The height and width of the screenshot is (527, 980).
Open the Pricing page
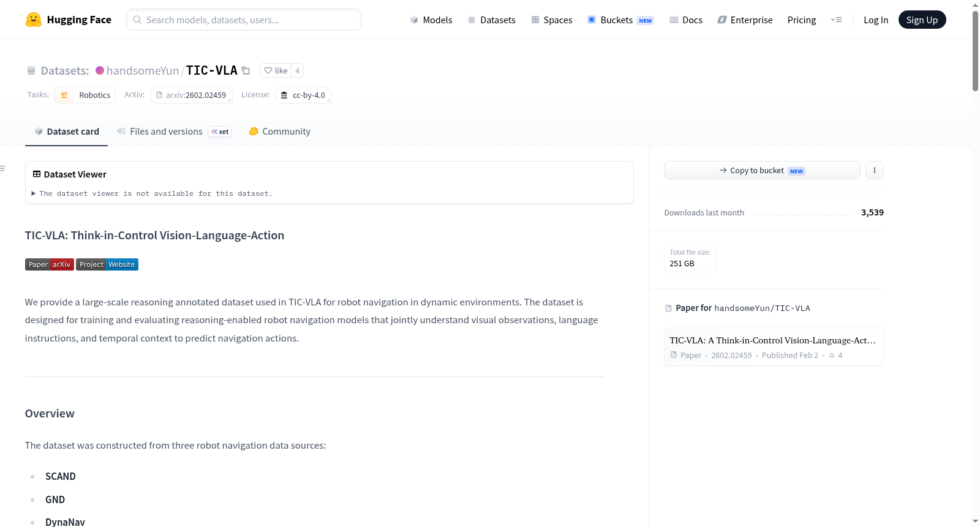802,20
